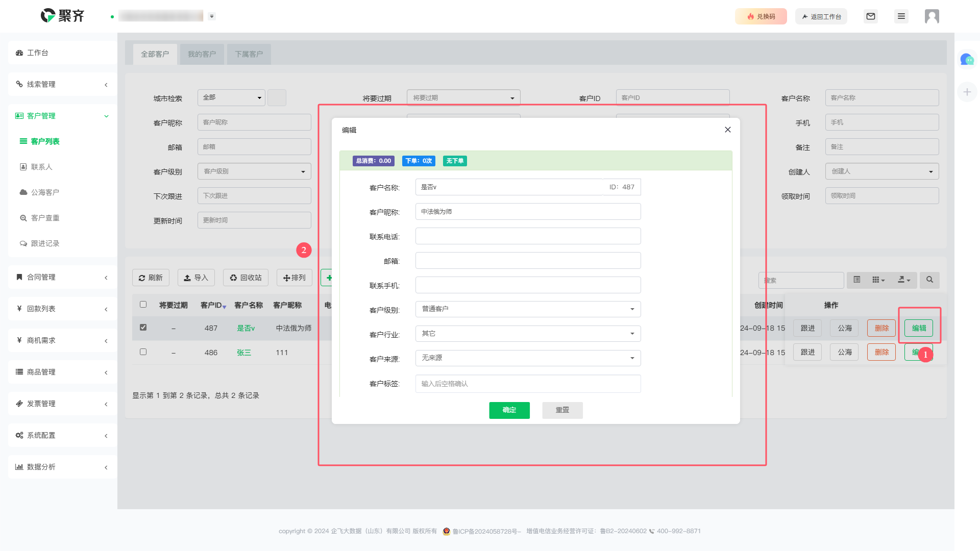The width and height of the screenshot is (980, 551).
Task: Open the hamburger menu icon in header
Action: 901,16
